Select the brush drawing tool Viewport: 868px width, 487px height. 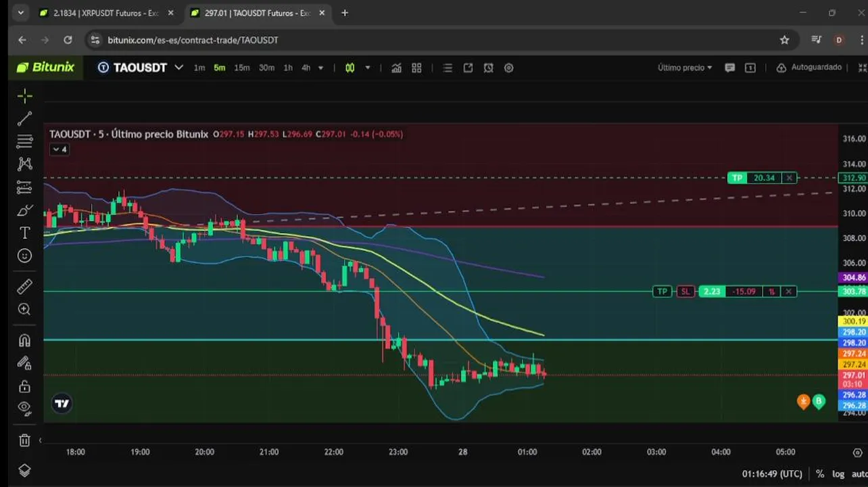click(24, 210)
